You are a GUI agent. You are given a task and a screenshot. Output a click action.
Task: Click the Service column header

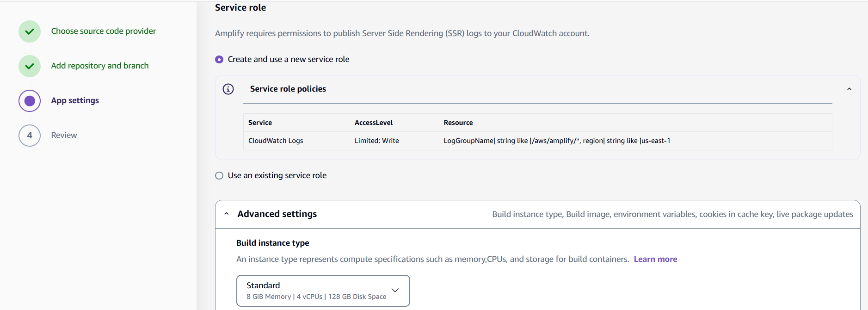pyautogui.click(x=260, y=123)
